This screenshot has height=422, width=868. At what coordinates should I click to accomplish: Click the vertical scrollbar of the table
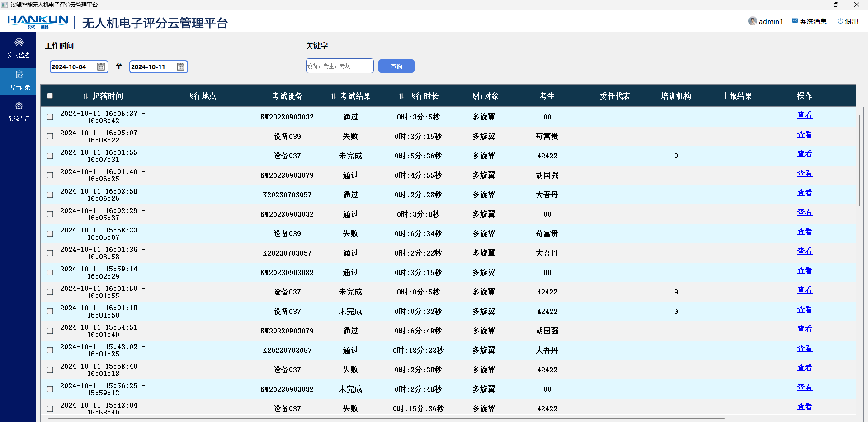pos(859,161)
